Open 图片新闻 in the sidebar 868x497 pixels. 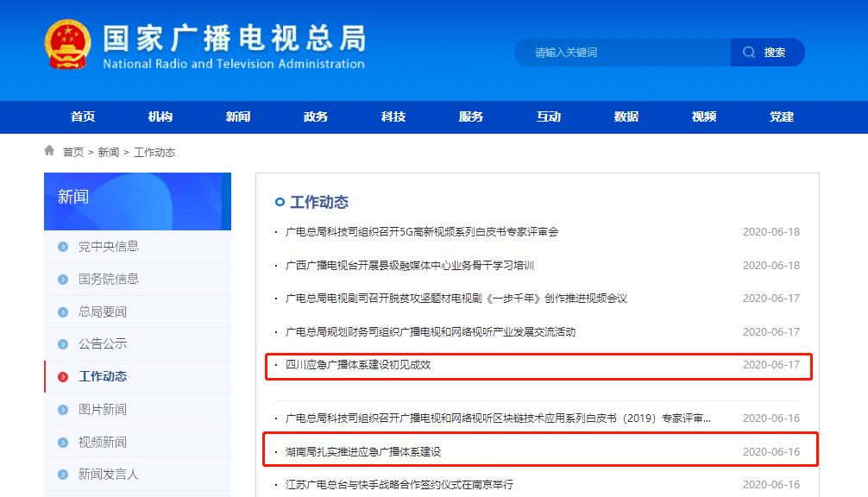103,409
